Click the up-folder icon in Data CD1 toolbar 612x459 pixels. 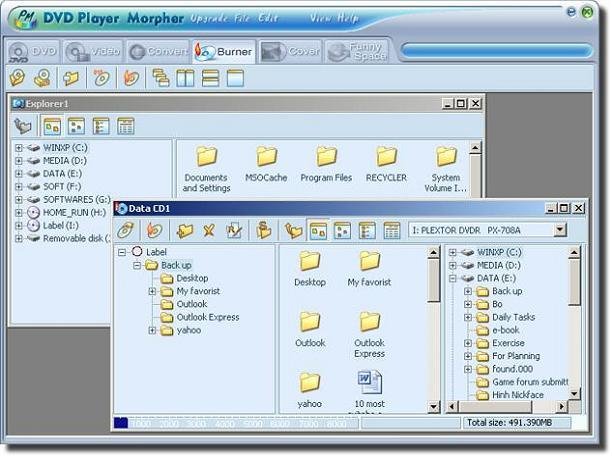tap(294, 230)
